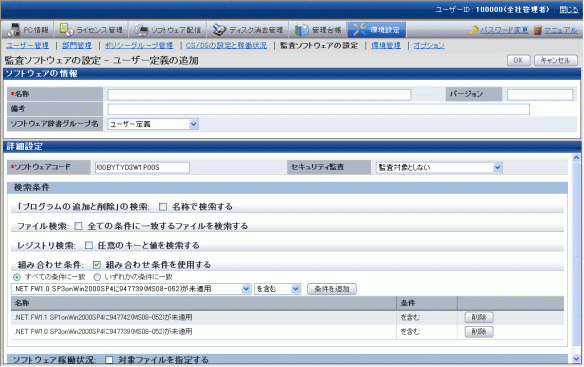
Task: Open the ユーザー管理 link
Action: pyautogui.click(x=28, y=45)
